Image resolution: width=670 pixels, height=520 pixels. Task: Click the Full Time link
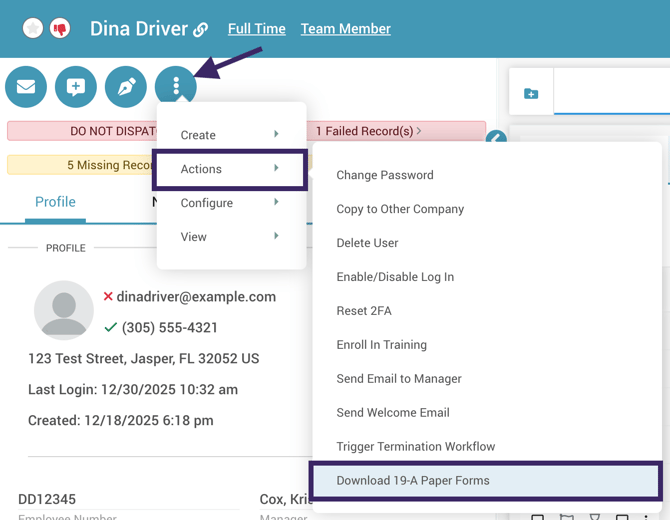click(x=256, y=29)
